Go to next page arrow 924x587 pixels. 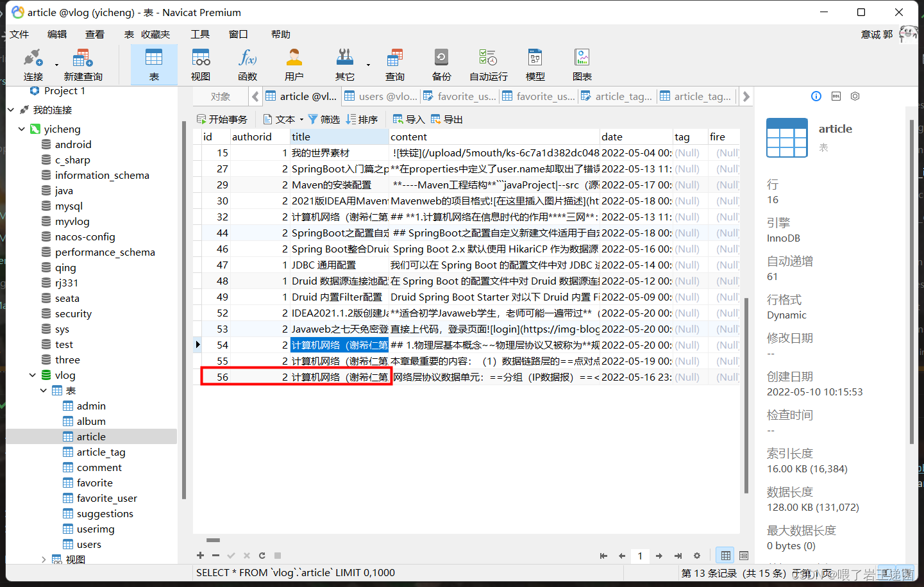tap(659, 556)
